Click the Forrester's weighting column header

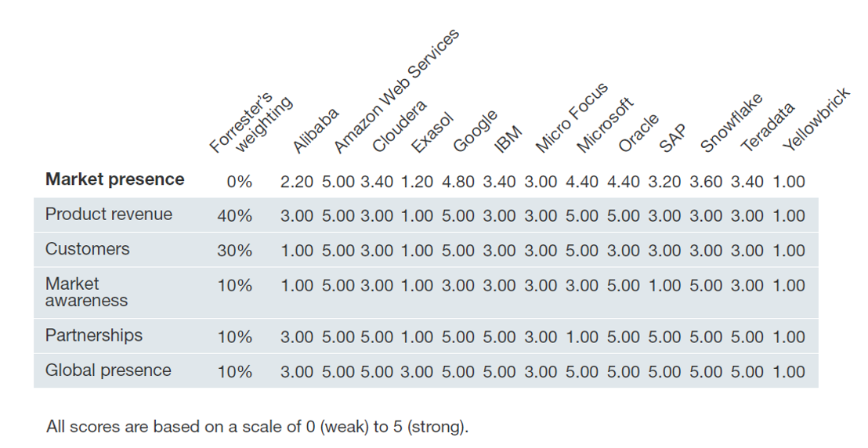tap(253, 122)
